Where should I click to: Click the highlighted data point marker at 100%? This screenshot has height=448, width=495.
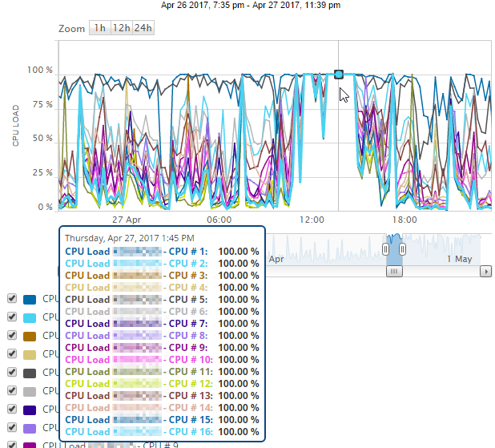pos(339,75)
